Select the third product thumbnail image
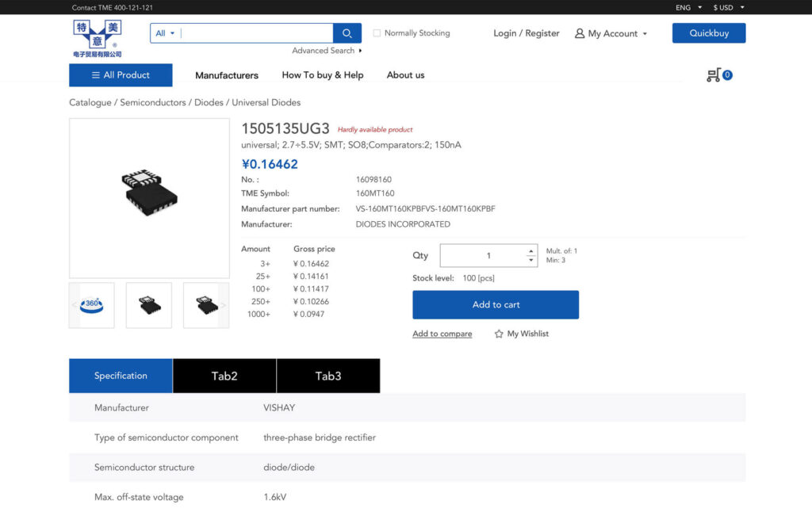This screenshot has width=812, height=508. pos(206,305)
